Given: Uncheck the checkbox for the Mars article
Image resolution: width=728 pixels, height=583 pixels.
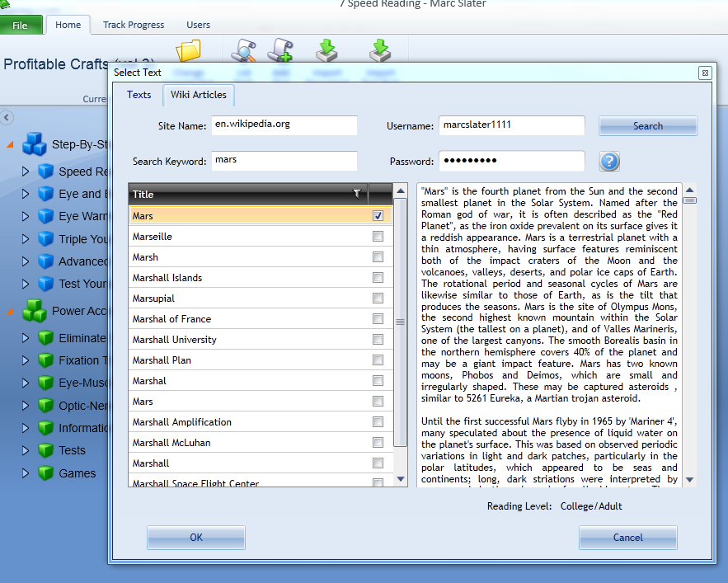Looking at the screenshot, I should coord(378,216).
